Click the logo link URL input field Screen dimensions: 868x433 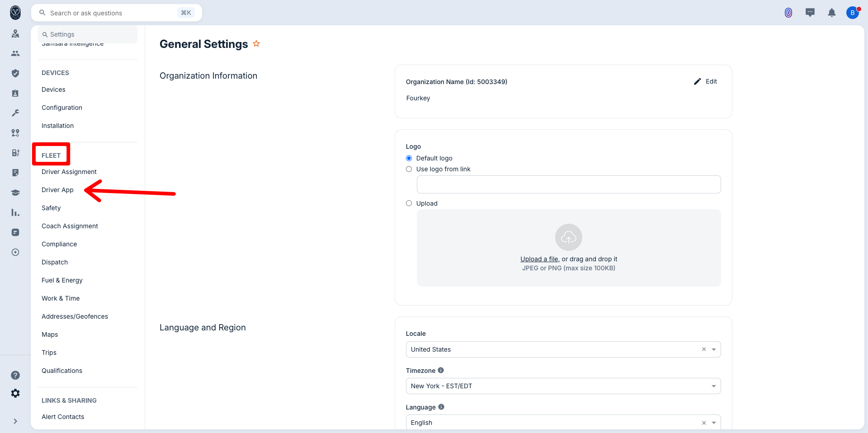point(568,184)
